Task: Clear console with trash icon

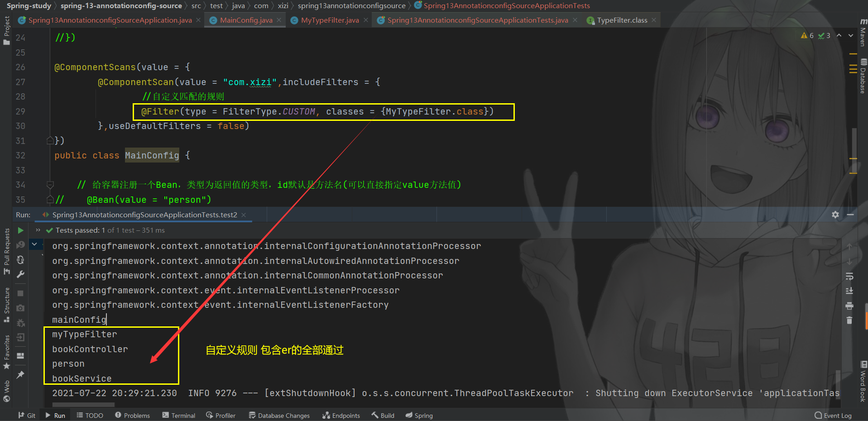Action: pyautogui.click(x=849, y=320)
